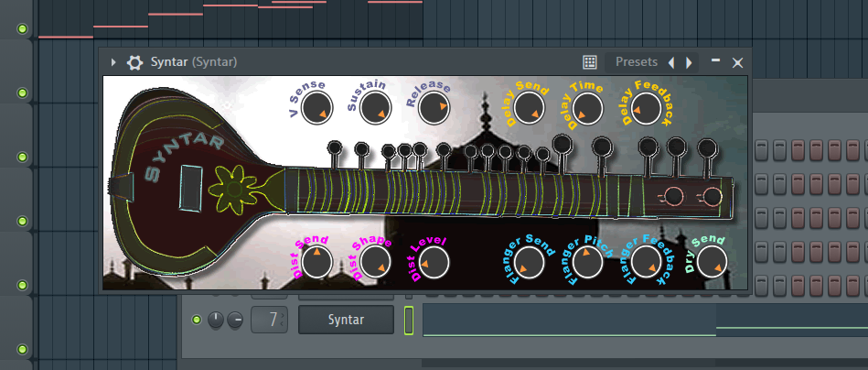868x370 pixels.
Task: Click the Syntar channel panning knob
Action: pos(216,320)
